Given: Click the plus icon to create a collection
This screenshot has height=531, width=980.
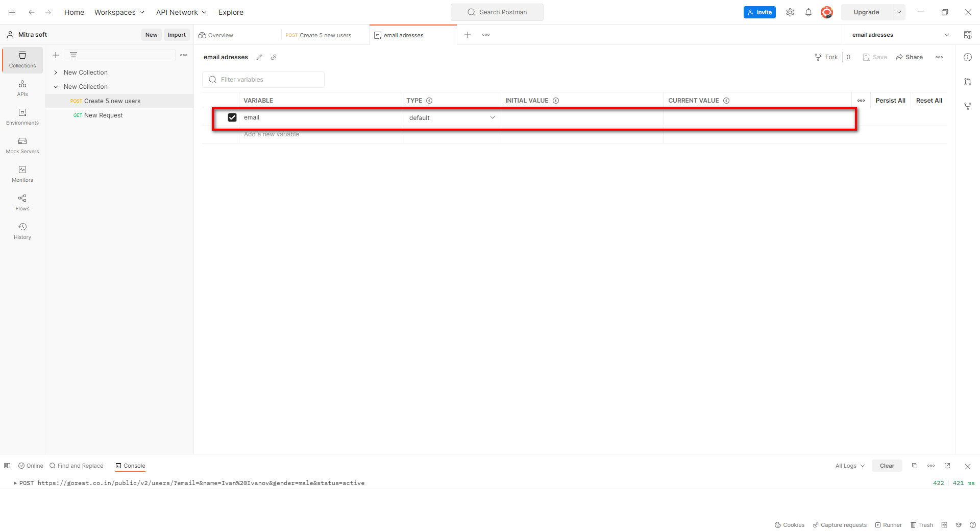Looking at the screenshot, I should 56,55.
